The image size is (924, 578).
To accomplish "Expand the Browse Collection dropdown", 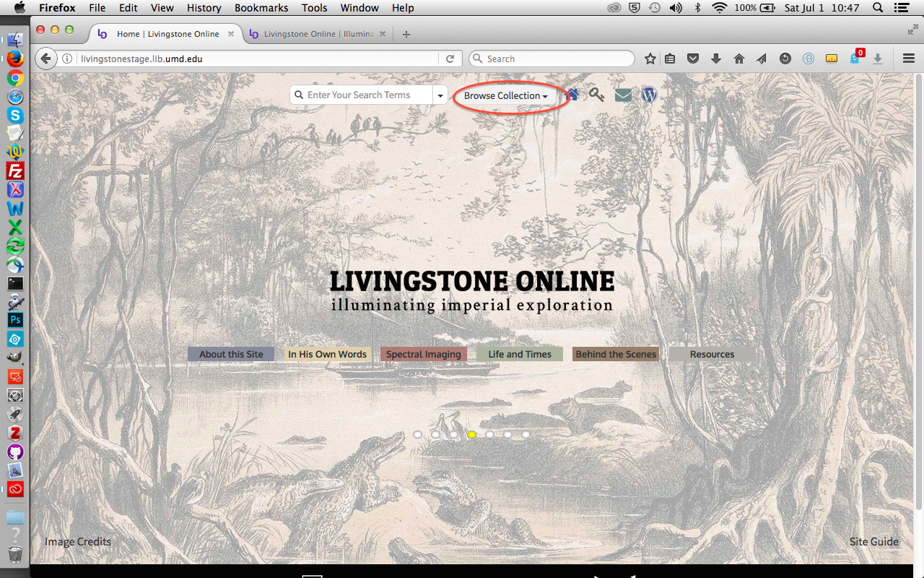I will click(x=506, y=95).
